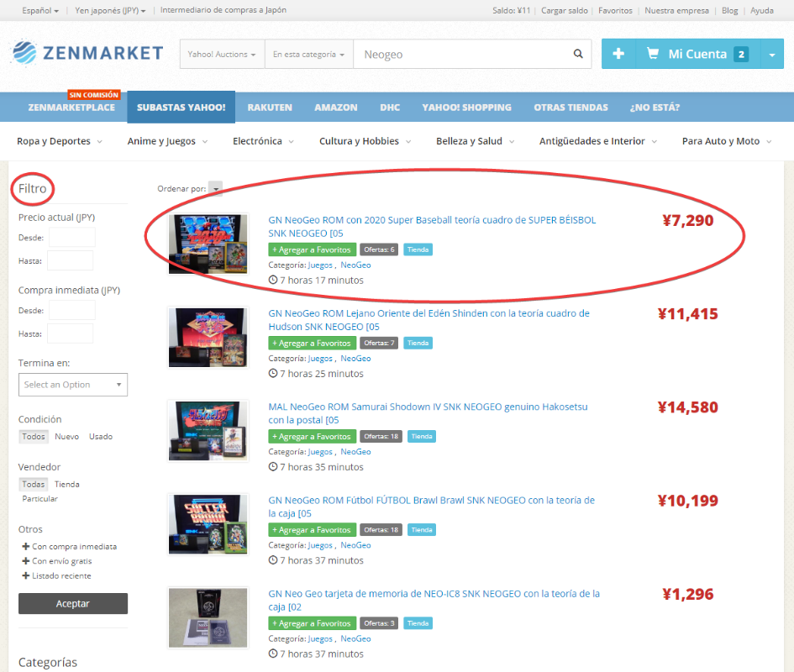The image size is (794, 672).
Task: Expand the Cultura y Hobbies menu
Action: click(365, 141)
